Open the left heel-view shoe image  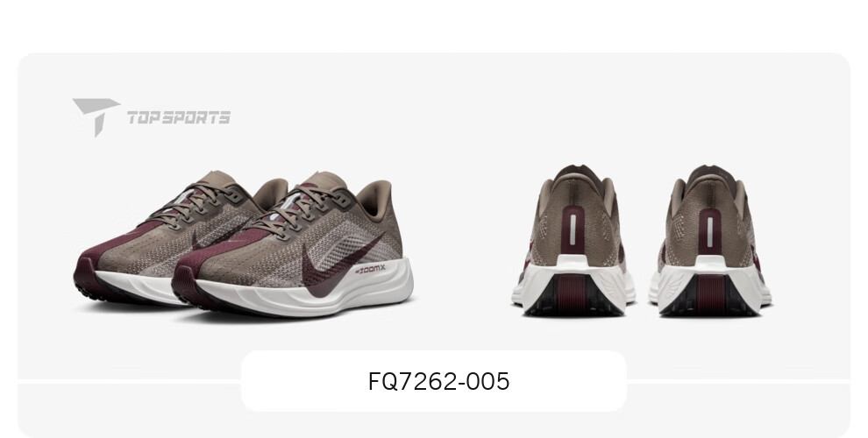(573, 241)
